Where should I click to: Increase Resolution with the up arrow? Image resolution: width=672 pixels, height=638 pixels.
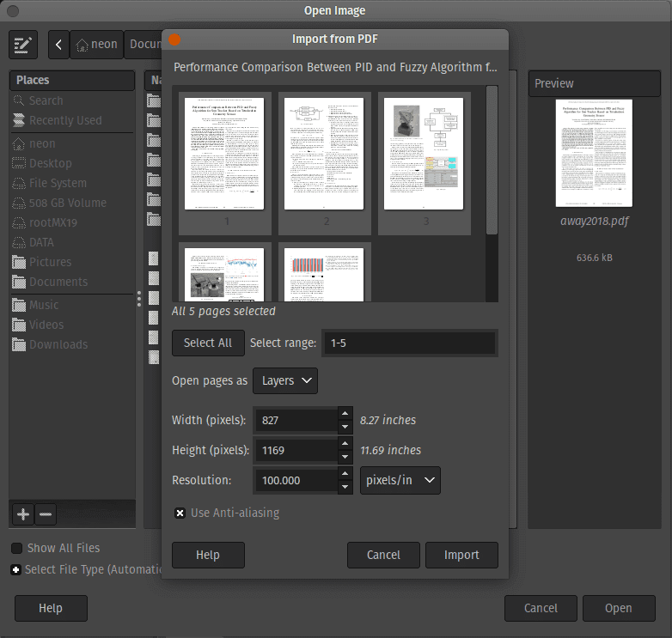click(345, 474)
